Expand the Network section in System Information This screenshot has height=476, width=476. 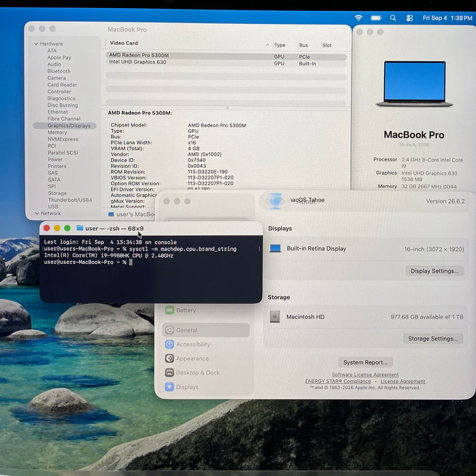pos(37,214)
